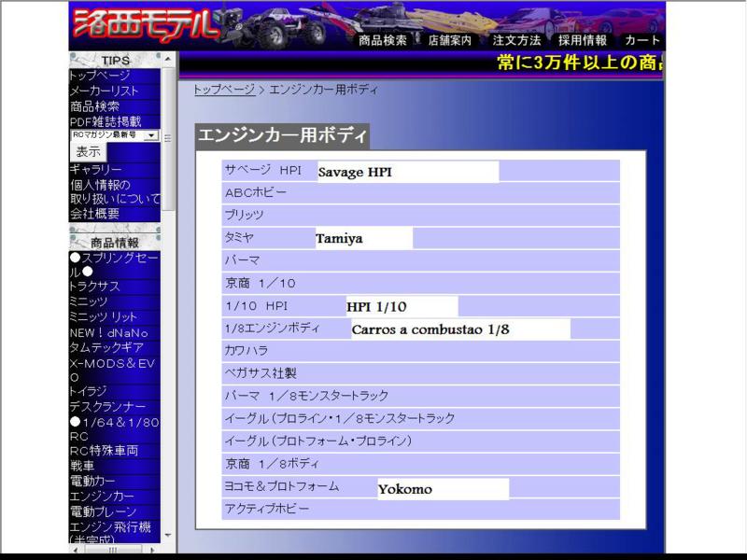The image size is (747, 560).
Task: Open 採用情報 in the top navigation
Action: point(583,40)
